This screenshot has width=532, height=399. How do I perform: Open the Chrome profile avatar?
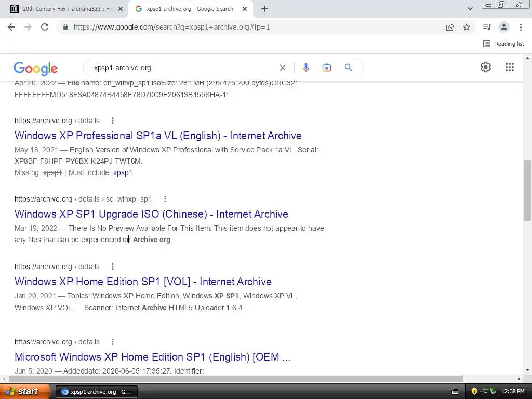tap(504, 27)
